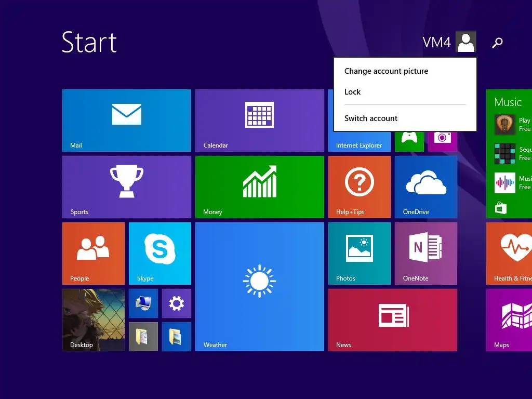The height and width of the screenshot is (399, 532).
Task: Open the Photos tile
Action: point(360,254)
